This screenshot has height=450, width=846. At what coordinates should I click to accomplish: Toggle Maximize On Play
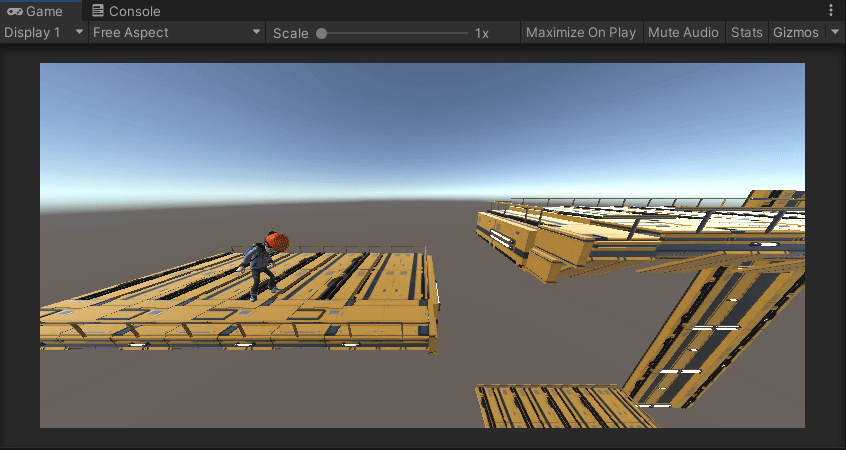pyautogui.click(x=581, y=32)
